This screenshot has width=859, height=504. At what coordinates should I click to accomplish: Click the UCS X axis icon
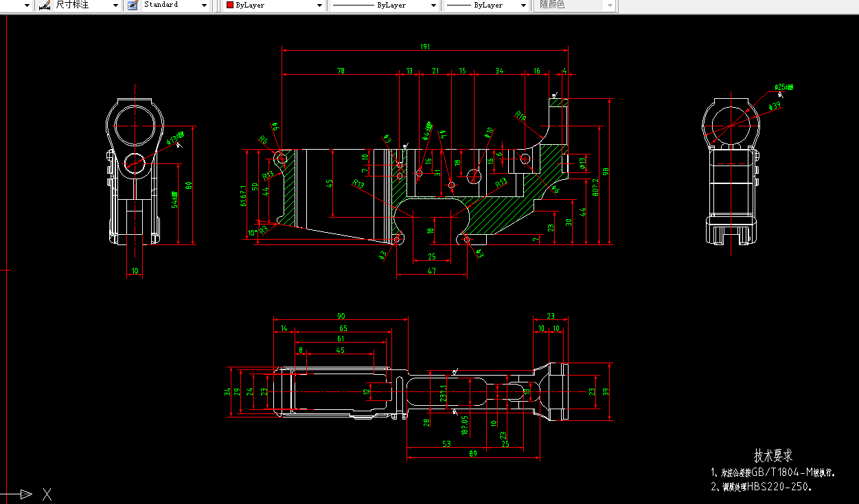[47, 494]
